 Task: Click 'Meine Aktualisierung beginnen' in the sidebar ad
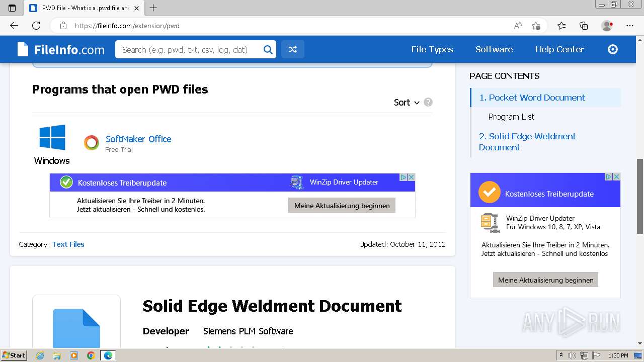pos(546,280)
